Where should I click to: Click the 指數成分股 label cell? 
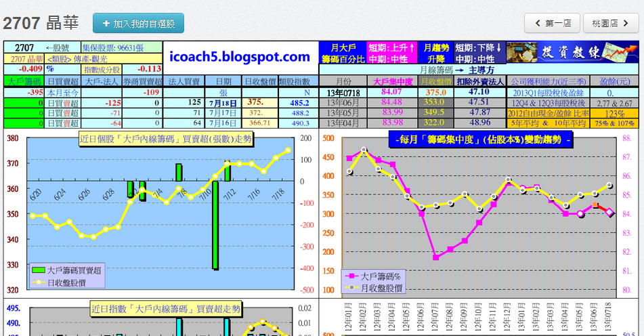(x=102, y=69)
